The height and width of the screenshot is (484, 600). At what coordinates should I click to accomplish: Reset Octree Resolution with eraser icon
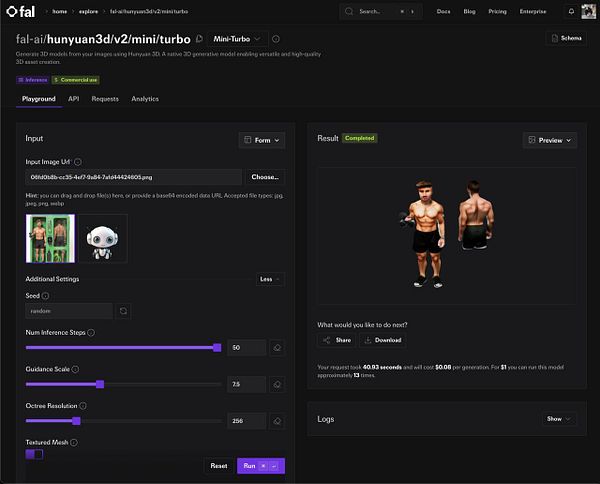(277, 421)
